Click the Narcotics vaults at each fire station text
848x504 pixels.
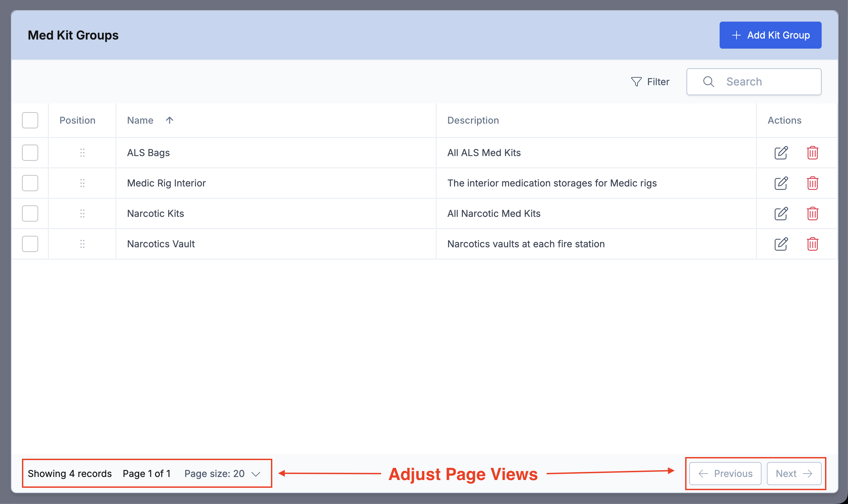[526, 244]
